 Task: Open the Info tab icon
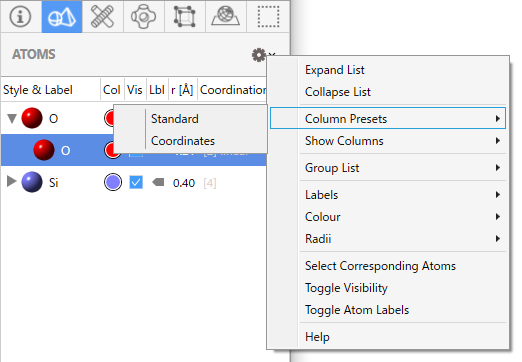[x=20, y=16]
